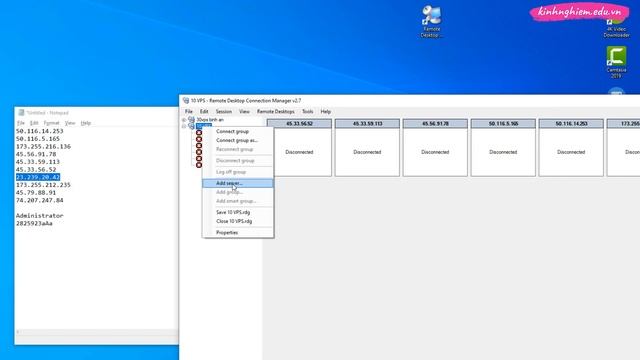The height and width of the screenshot is (360, 640).
Task: Select the group icon next to '30vps binh an'
Action: pyautogui.click(x=191, y=120)
